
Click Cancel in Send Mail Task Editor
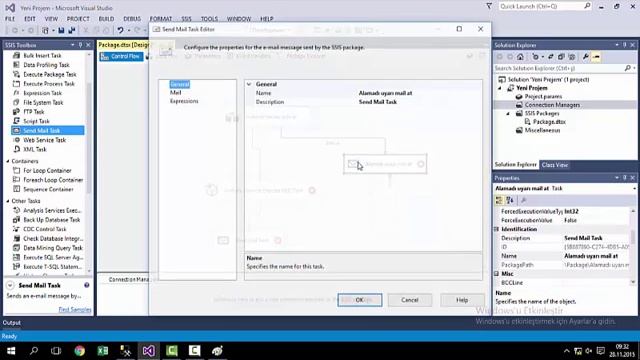coord(409,300)
